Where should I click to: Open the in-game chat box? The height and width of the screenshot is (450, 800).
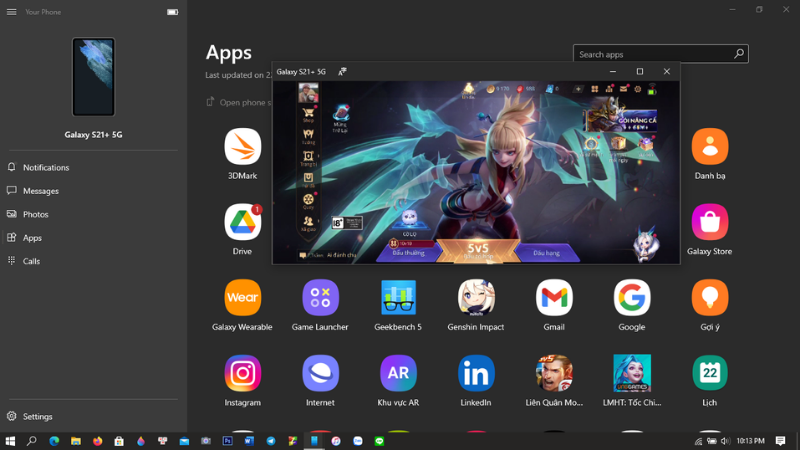tap(328, 255)
